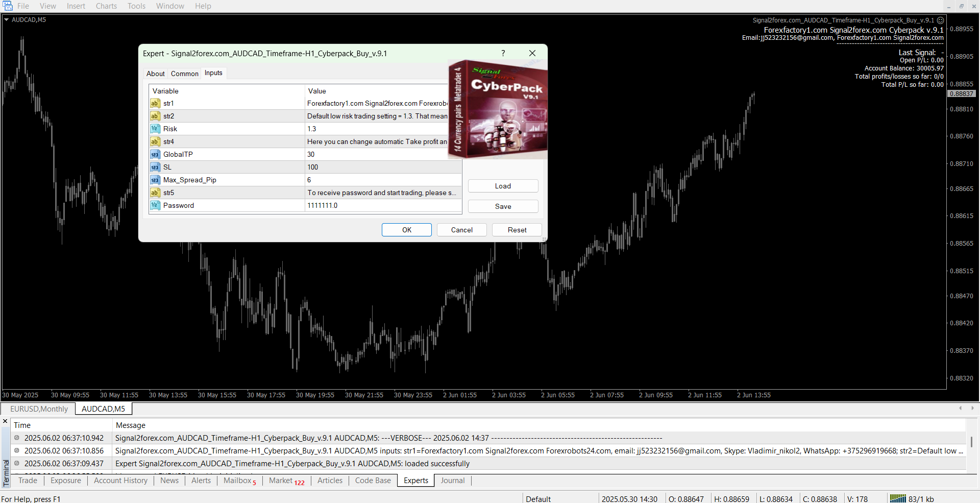
Task: Switch to the Journal tab in Terminal
Action: [452, 481]
